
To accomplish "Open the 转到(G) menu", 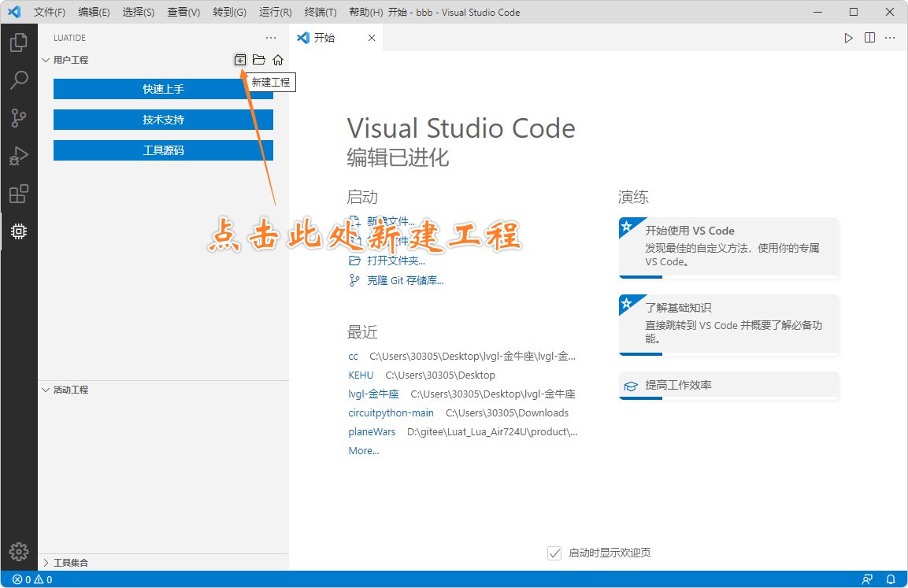I will click(x=229, y=12).
